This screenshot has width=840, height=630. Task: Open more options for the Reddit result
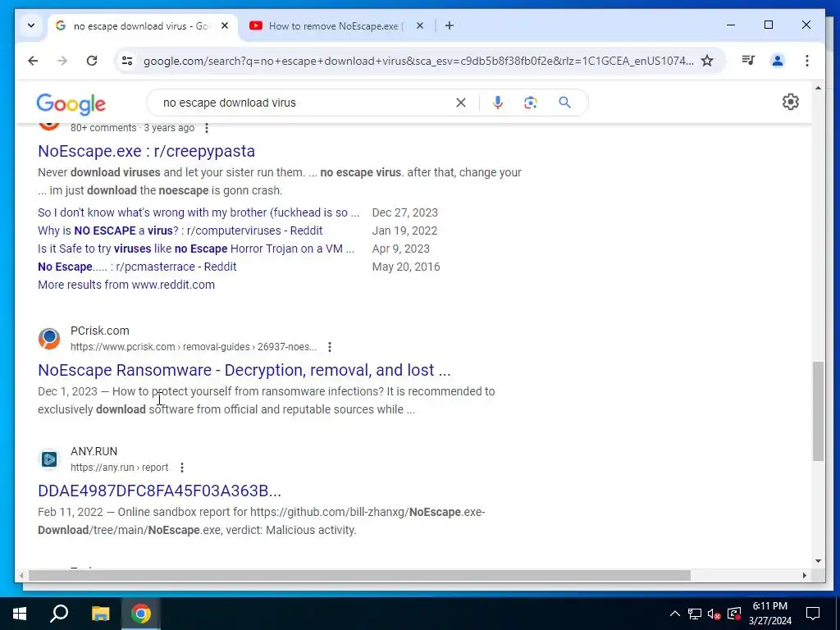pos(207,128)
